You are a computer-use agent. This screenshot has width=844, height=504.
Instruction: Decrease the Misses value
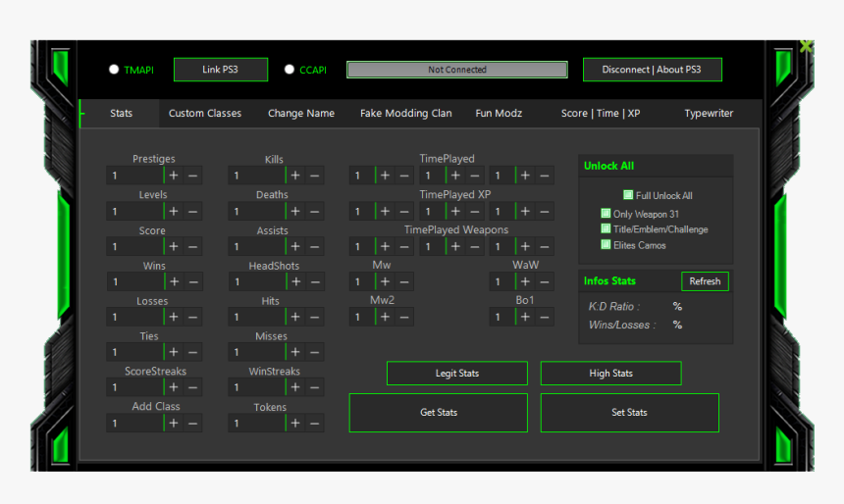coord(314,352)
